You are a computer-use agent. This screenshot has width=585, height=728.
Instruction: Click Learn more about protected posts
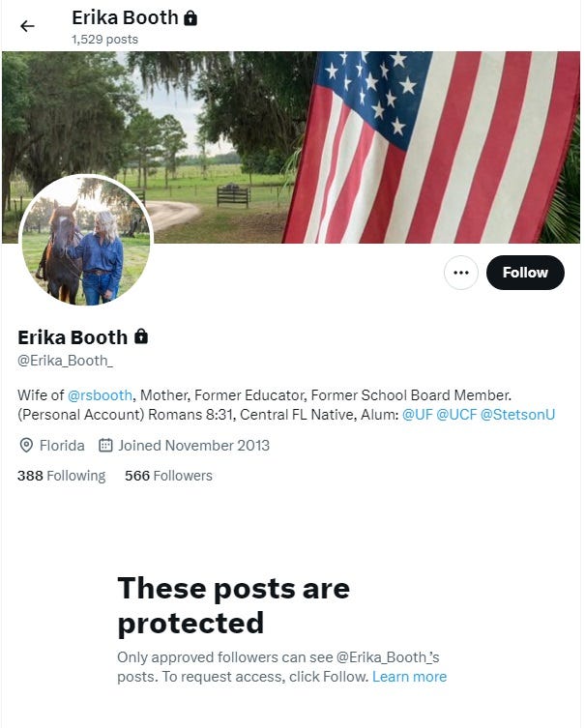410,677
